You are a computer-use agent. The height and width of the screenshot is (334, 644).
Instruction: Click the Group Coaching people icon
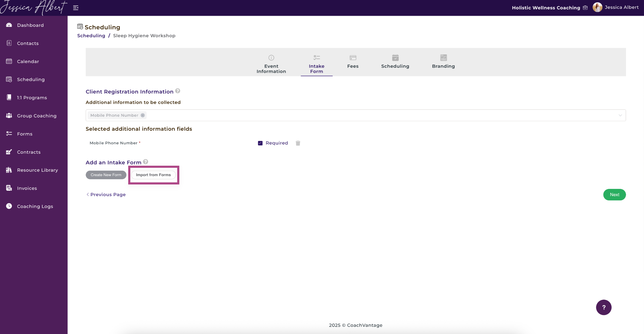pos(9,115)
